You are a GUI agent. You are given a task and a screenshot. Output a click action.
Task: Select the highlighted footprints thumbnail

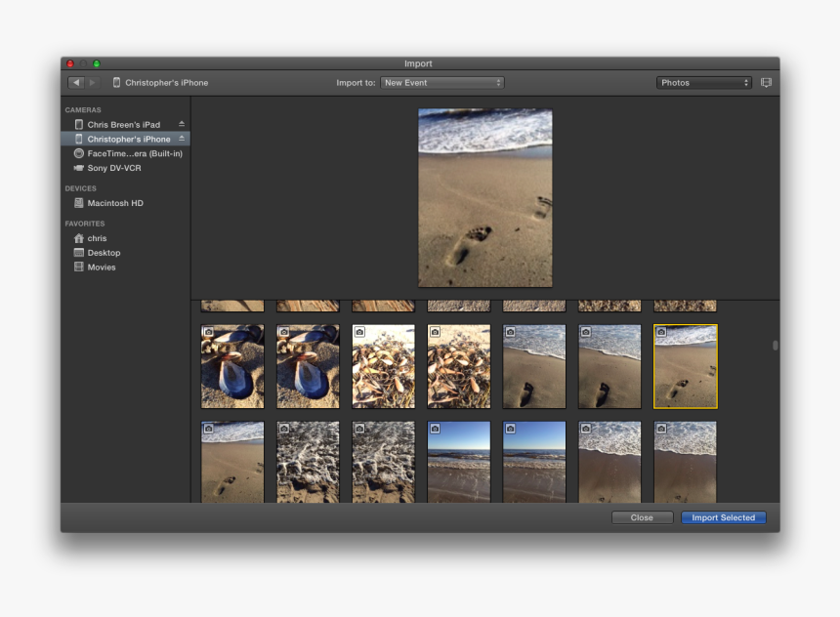point(685,366)
